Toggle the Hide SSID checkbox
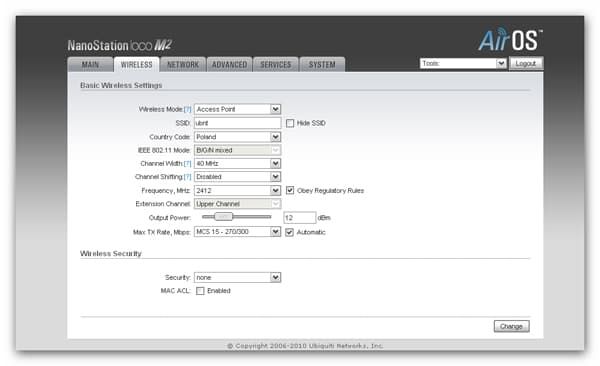This screenshot has width=600, height=366. pyautogui.click(x=290, y=123)
